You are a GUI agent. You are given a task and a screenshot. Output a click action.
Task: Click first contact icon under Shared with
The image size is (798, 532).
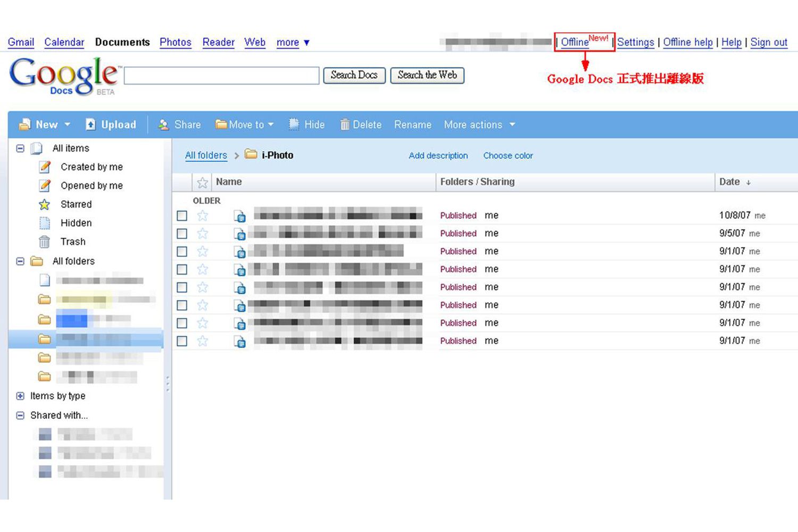point(45,435)
